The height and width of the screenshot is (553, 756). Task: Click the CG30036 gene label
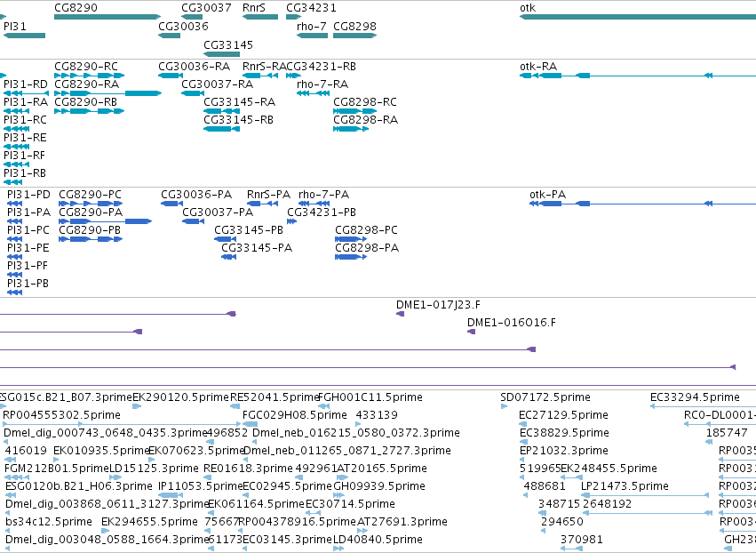point(183,26)
